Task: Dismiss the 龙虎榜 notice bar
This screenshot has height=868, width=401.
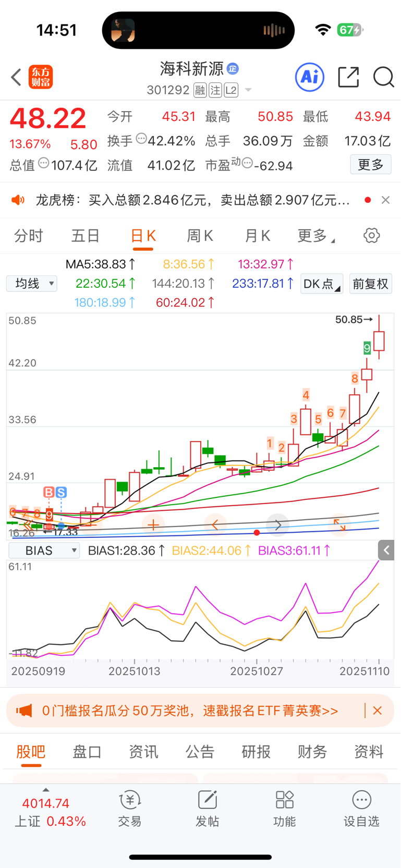Action: point(385,200)
